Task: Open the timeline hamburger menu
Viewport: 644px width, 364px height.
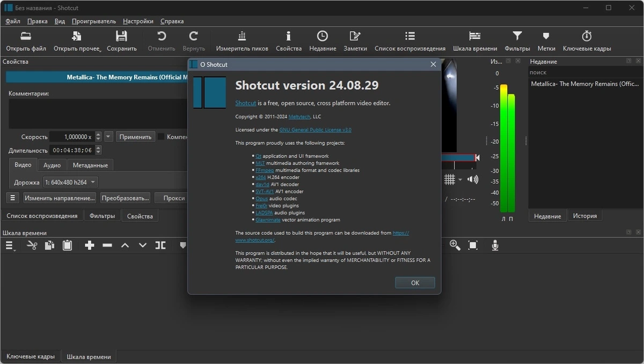Action: coord(10,245)
